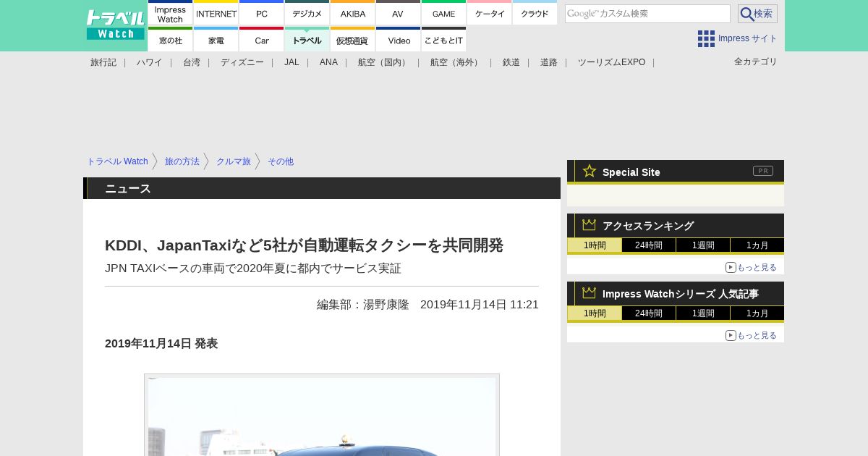The image size is (868, 456).
Task: Open the 旅行記 category
Action: (x=103, y=62)
